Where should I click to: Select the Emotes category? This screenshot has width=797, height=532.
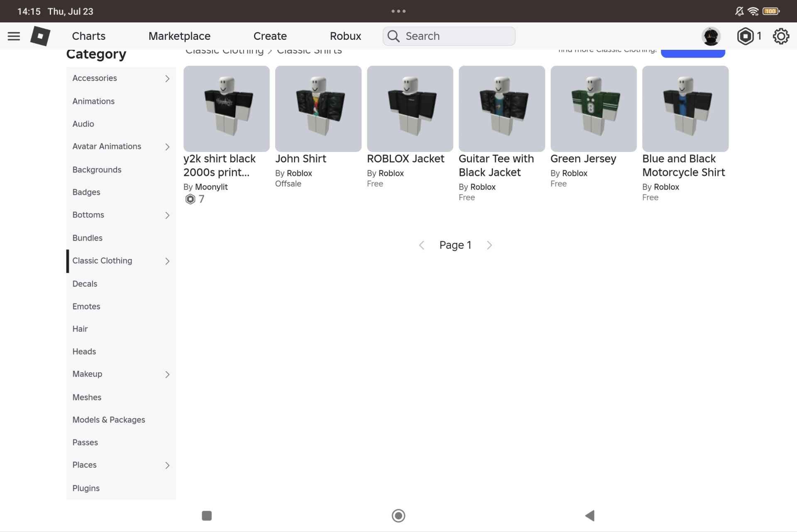tap(121, 306)
